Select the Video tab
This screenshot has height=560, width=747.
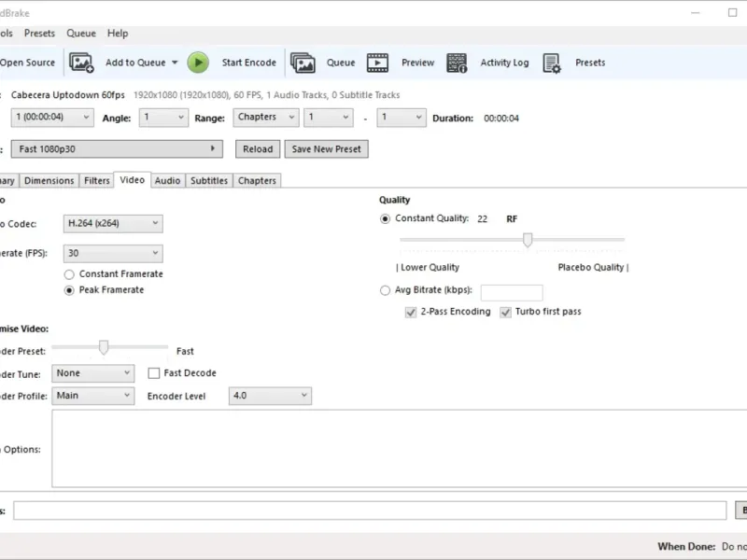(133, 180)
